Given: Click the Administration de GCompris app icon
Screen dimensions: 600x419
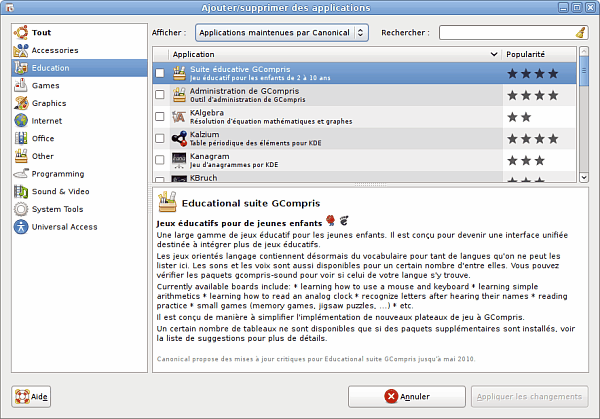Looking at the screenshot, I should tap(179, 95).
